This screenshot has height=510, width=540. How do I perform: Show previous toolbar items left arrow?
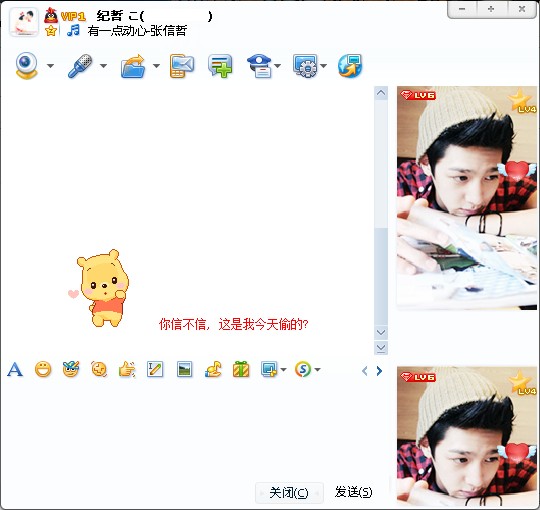coord(365,371)
